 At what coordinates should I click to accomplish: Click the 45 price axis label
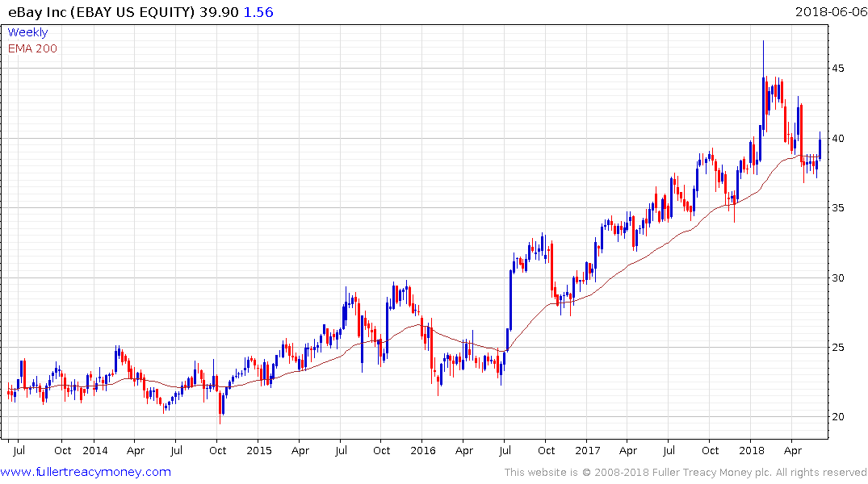(837, 69)
